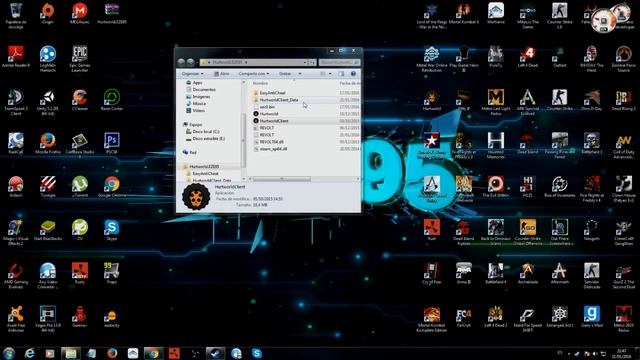
Task: Select the Avast Free Antivirus icon
Action: (x=16, y=319)
